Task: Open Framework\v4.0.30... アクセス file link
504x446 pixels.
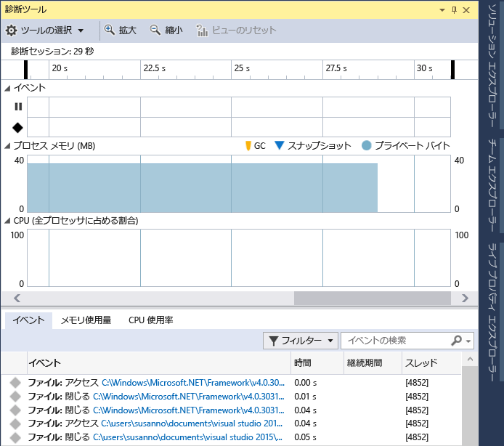Action: click(193, 383)
